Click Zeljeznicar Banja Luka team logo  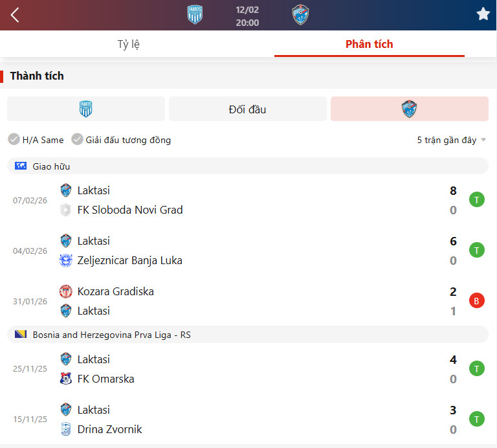coord(65,260)
